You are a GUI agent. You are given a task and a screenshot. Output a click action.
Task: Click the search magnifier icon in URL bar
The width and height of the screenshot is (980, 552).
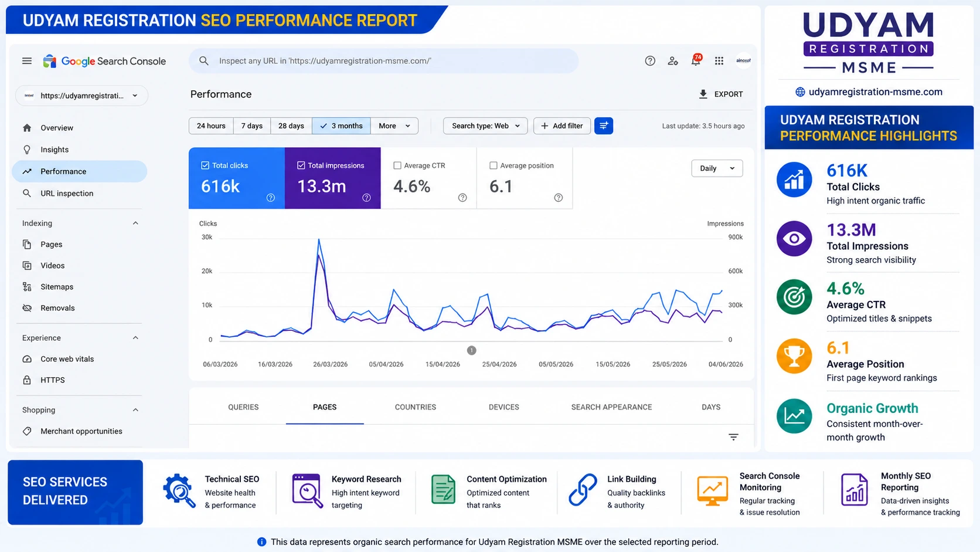click(204, 61)
